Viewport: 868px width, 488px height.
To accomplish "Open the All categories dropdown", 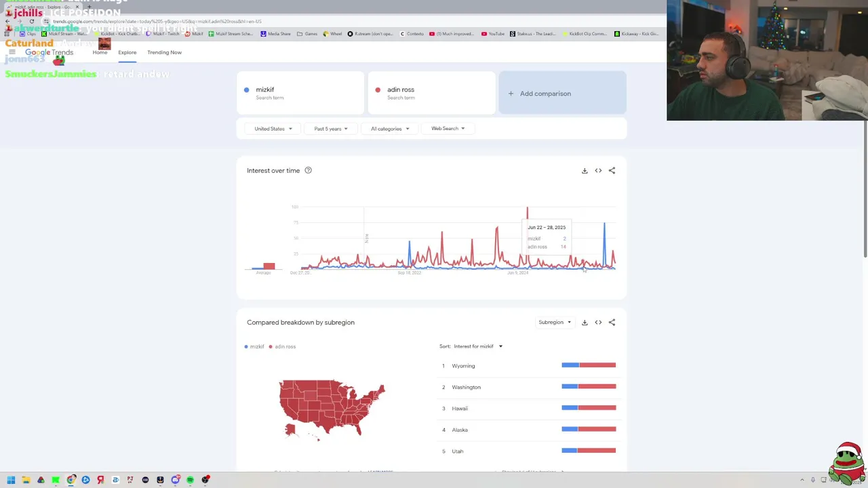I will [389, 129].
